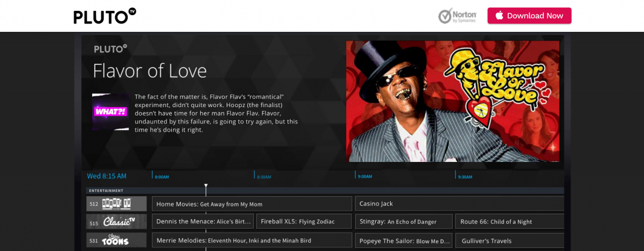Open channel 515 Classic TV logo

pyautogui.click(x=116, y=221)
